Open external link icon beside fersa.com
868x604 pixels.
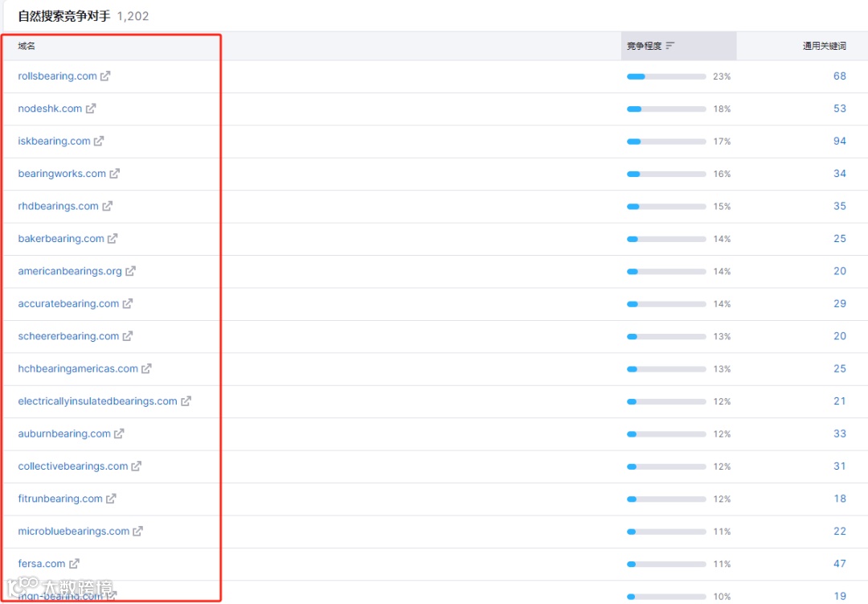74,564
